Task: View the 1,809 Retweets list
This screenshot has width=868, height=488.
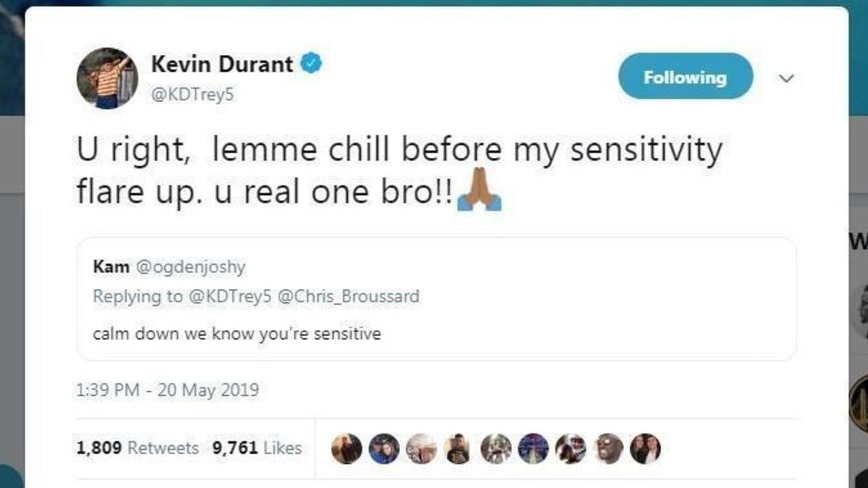Action: click(x=138, y=448)
